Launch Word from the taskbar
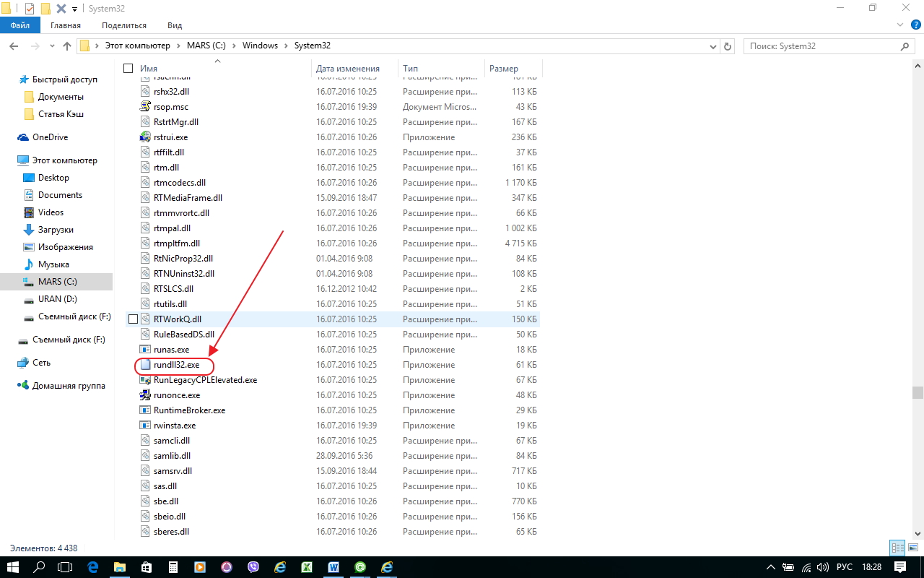 click(334, 567)
